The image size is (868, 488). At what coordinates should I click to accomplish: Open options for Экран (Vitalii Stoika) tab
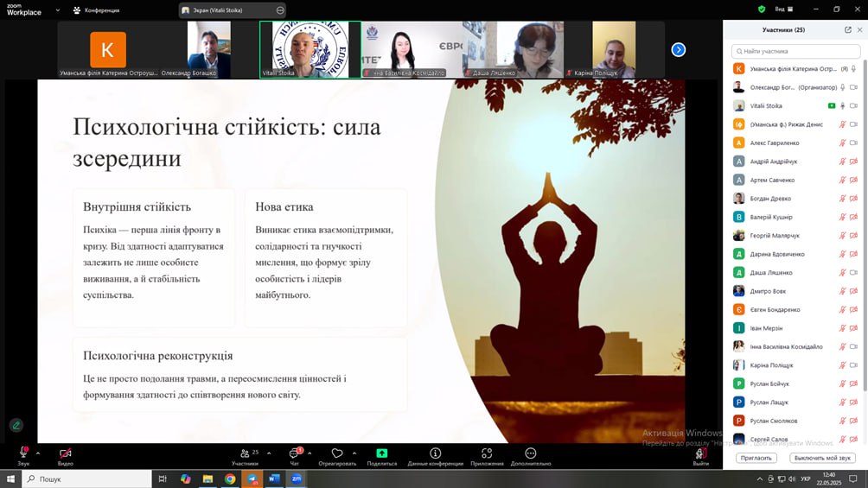[x=280, y=10]
